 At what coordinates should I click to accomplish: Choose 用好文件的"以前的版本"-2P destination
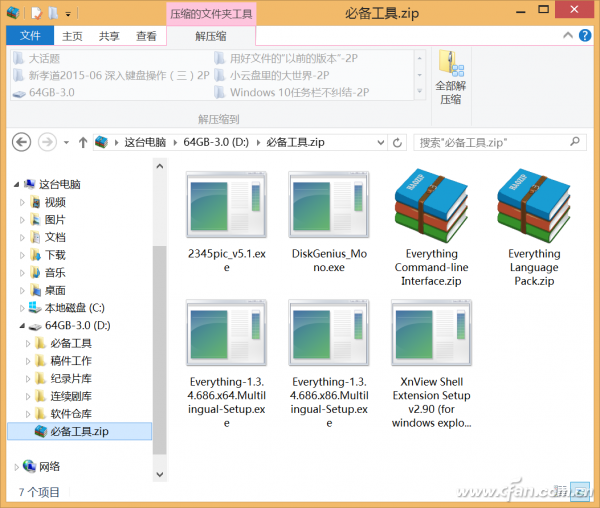286,59
